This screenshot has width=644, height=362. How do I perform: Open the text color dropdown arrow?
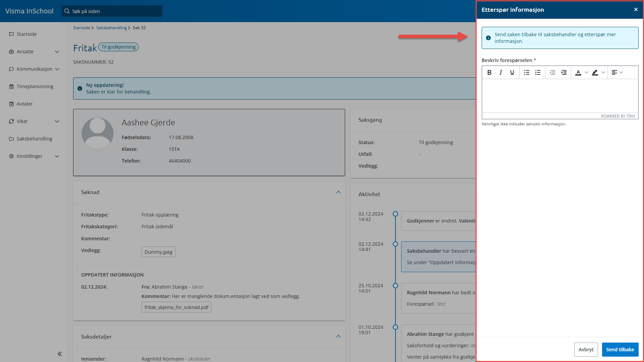click(587, 72)
